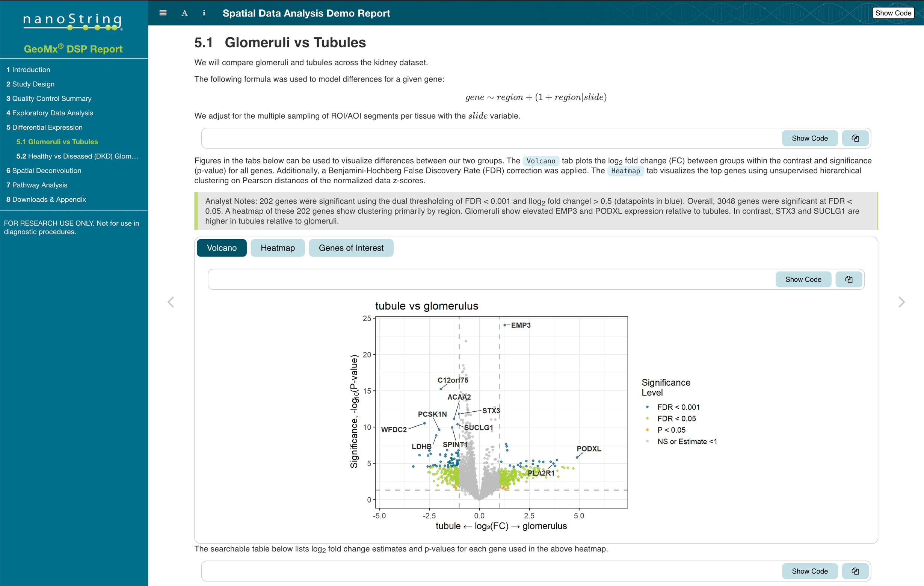Screen dimensions: 924x586
Task: Copy the volcano plot code to clipboard
Action: [849, 279]
